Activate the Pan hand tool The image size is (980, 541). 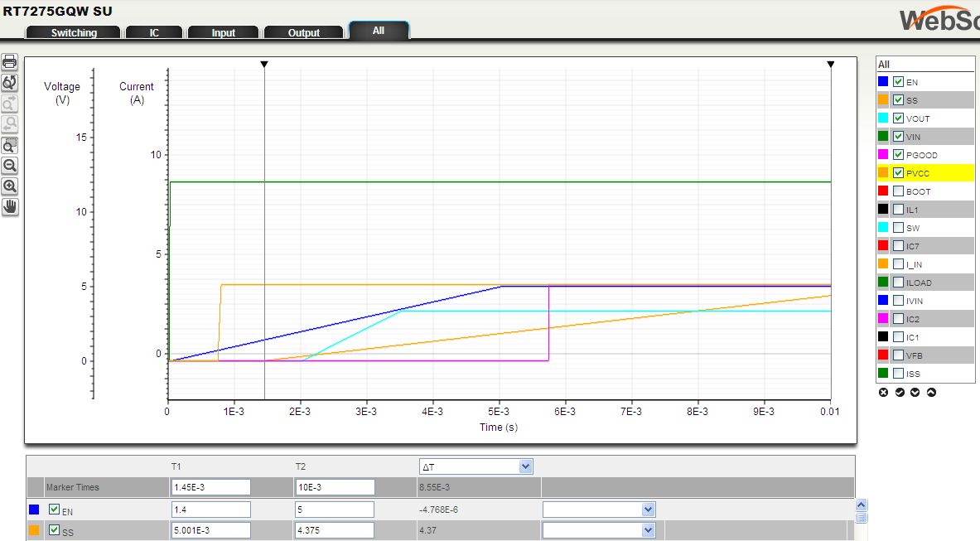tap(9, 206)
